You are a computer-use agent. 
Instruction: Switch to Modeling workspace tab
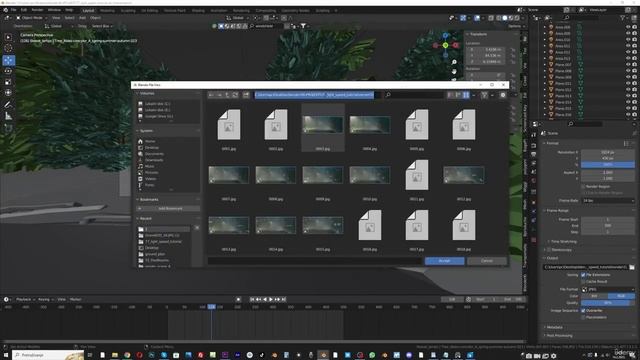click(x=107, y=10)
